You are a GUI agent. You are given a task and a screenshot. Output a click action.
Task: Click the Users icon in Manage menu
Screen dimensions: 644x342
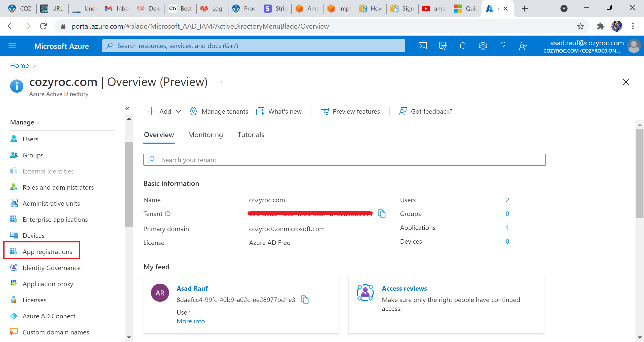14,139
